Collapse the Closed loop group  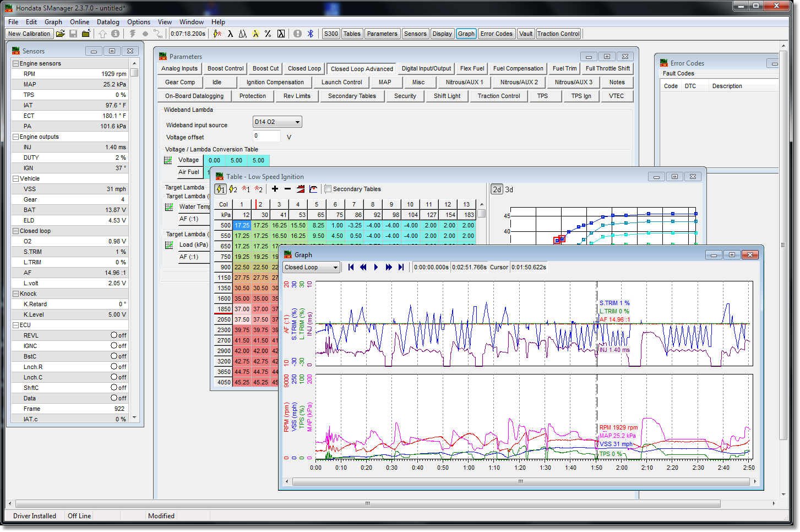15,231
